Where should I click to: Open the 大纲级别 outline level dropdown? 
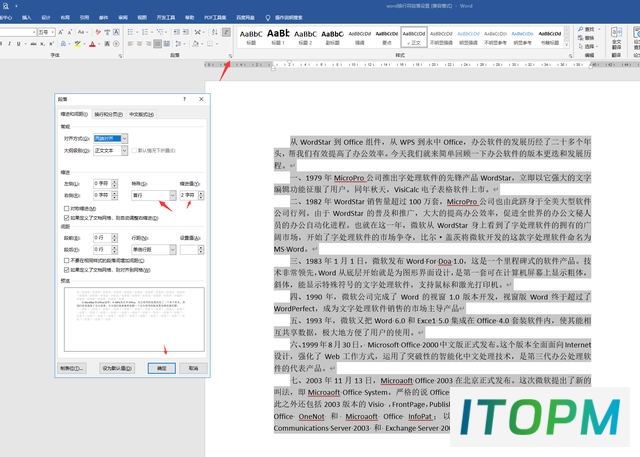[x=124, y=151]
